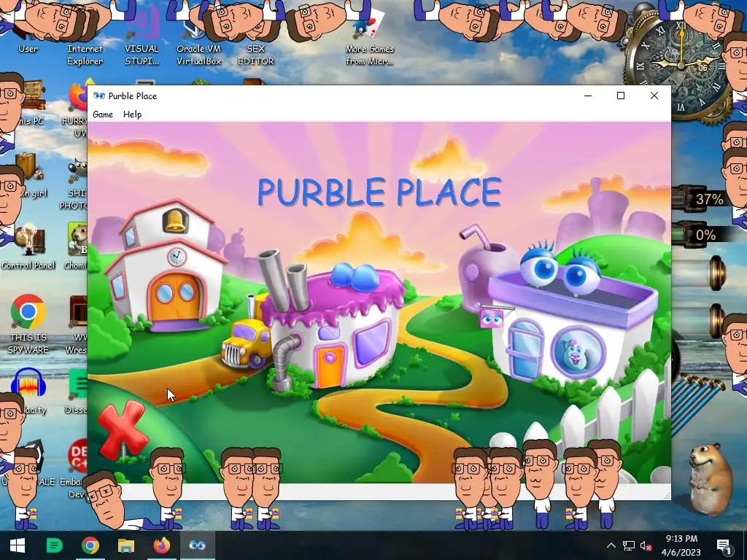Open Firefox from the taskbar
This screenshot has height=560, width=747.
tap(161, 545)
